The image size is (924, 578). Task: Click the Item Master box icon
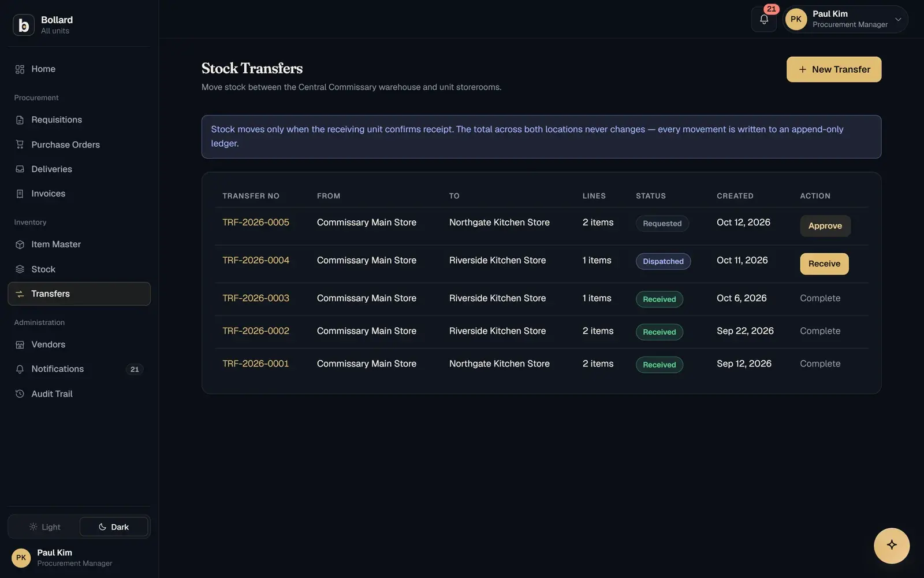click(20, 244)
